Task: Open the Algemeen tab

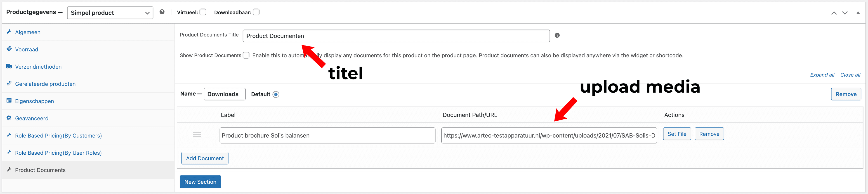Action: point(88,32)
